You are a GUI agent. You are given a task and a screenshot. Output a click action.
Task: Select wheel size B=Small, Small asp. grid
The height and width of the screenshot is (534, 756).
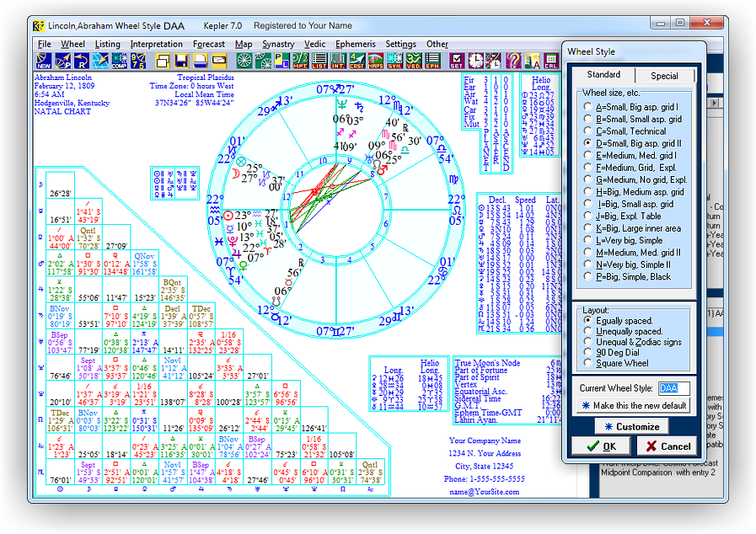pos(633,119)
